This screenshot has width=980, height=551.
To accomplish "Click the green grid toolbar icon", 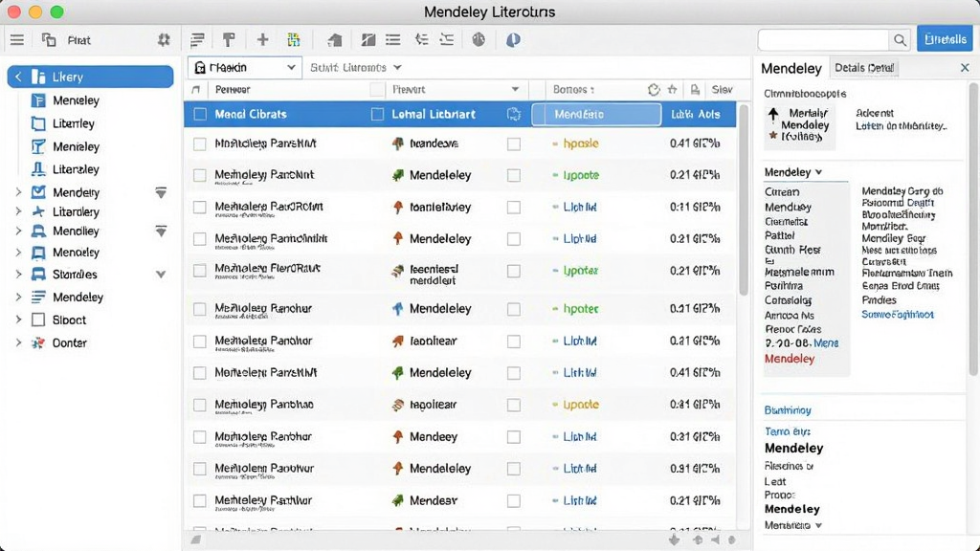I will pos(293,40).
